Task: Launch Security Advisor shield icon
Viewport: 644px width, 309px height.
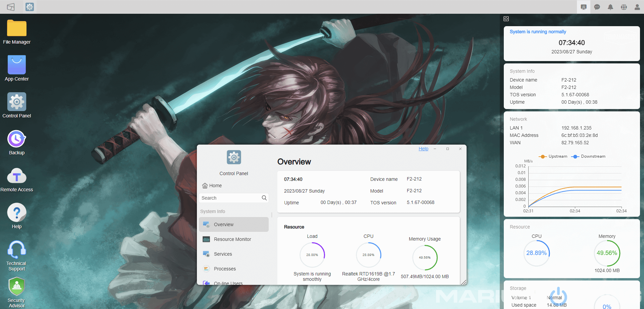Action: (17, 287)
